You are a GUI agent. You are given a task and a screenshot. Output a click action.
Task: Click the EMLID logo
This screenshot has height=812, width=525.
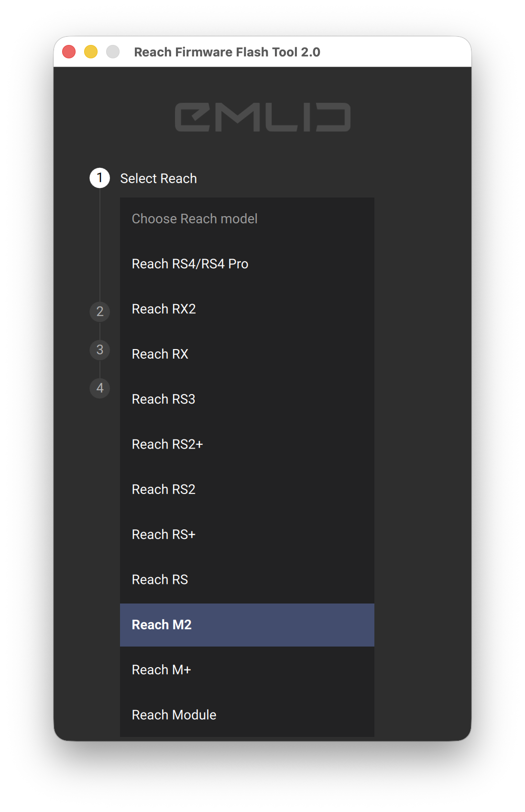click(x=262, y=117)
